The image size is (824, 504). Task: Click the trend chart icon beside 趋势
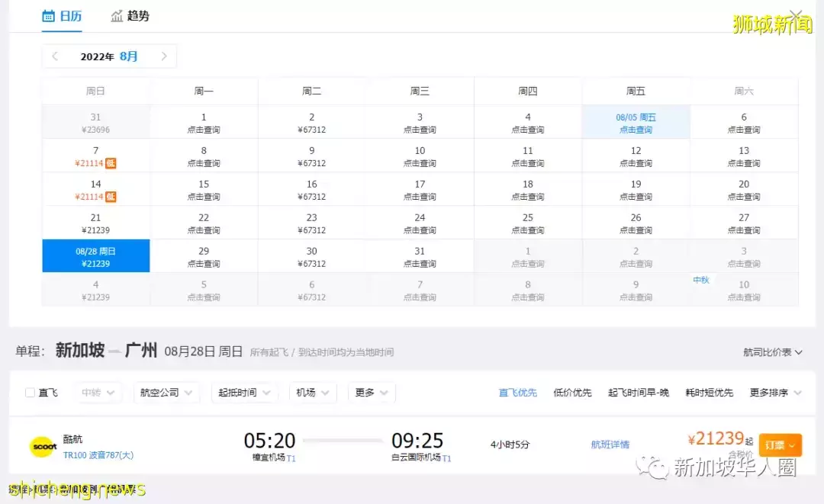(x=116, y=15)
